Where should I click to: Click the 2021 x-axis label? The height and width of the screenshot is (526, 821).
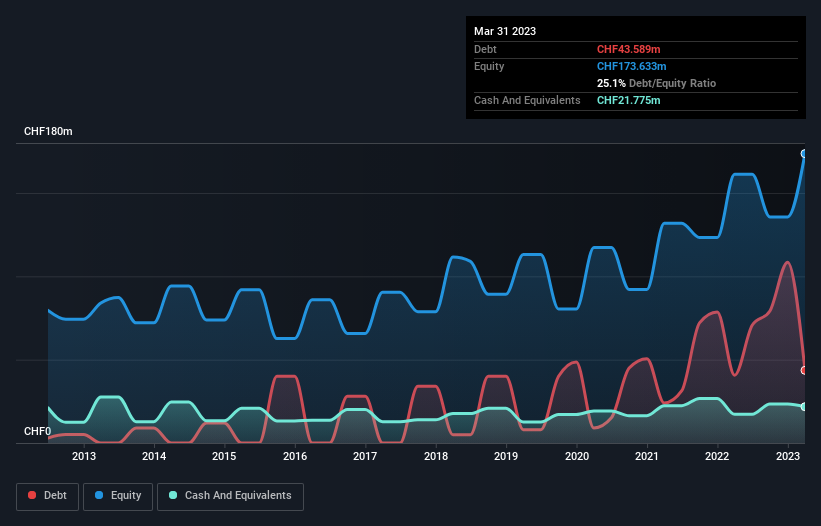click(647, 456)
